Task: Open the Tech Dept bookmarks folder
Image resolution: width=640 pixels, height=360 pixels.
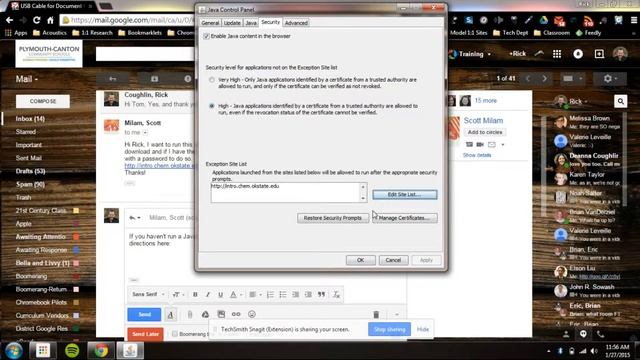Action: (x=511, y=33)
